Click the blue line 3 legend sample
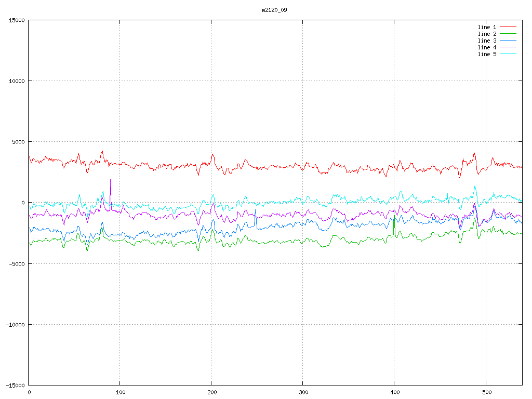532x399 pixels. pos(508,41)
